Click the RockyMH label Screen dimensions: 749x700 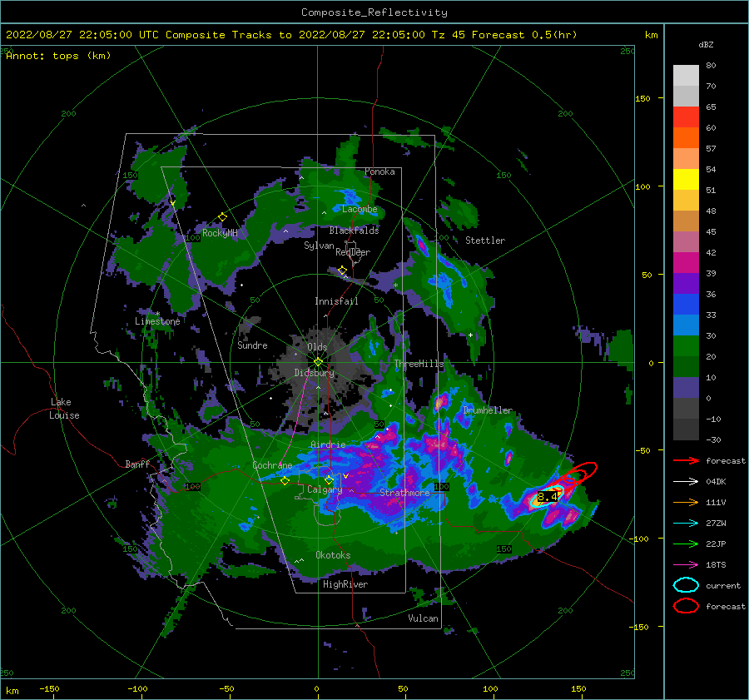[220, 233]
